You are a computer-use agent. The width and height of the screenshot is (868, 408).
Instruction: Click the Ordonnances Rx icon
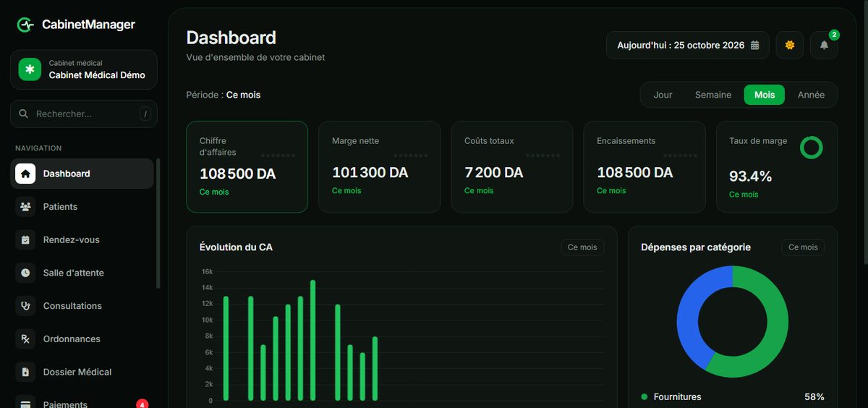pos(25,339)
